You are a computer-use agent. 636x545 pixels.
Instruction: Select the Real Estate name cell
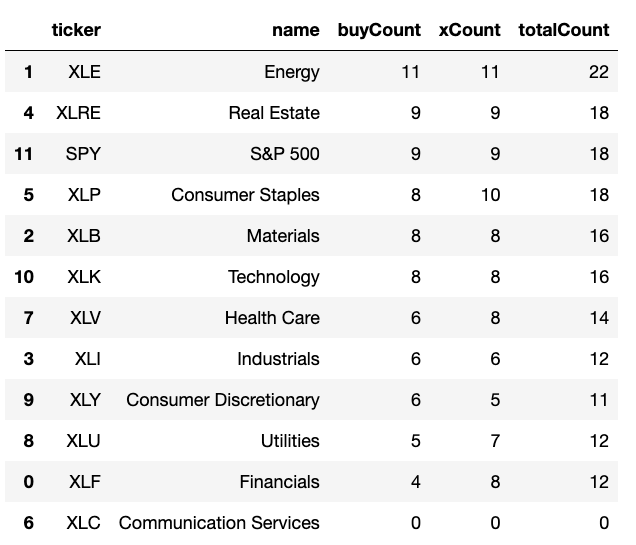(x=274, y=113)
